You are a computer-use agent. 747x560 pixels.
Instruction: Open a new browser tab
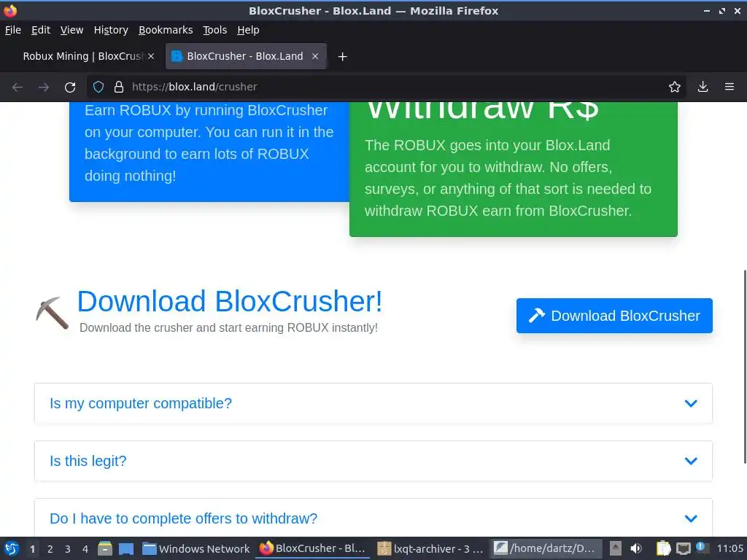coord(342,57)
